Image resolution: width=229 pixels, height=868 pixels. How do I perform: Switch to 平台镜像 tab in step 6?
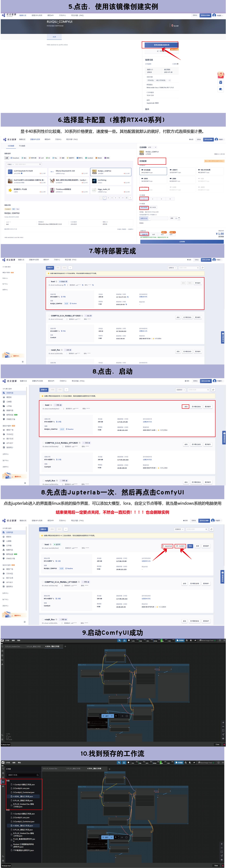pos(22,146)
